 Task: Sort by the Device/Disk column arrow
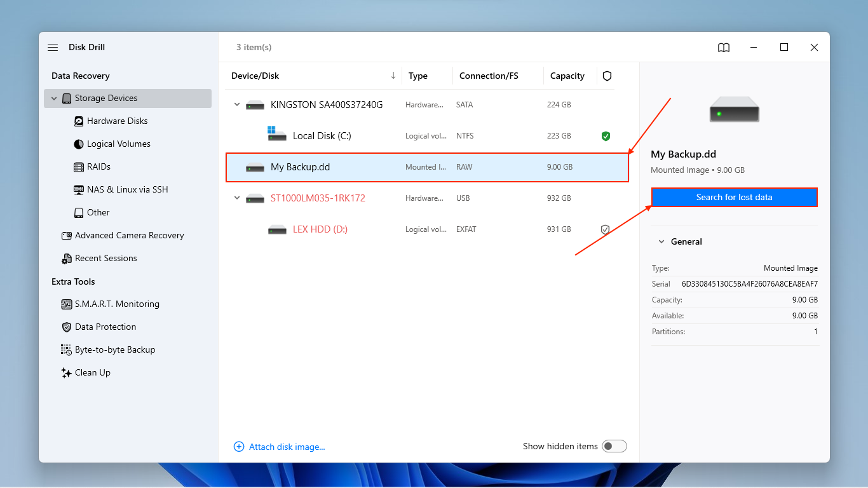tap(393, 76)
